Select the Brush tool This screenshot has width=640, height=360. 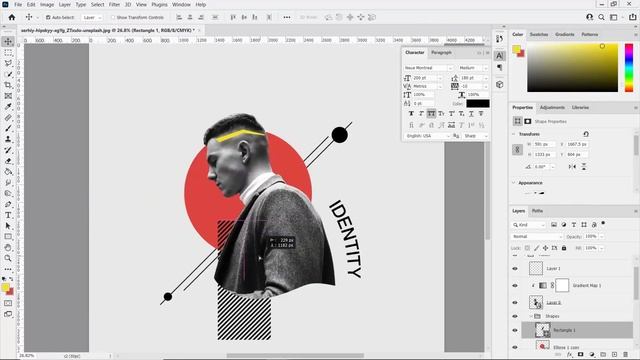point(8,128)
